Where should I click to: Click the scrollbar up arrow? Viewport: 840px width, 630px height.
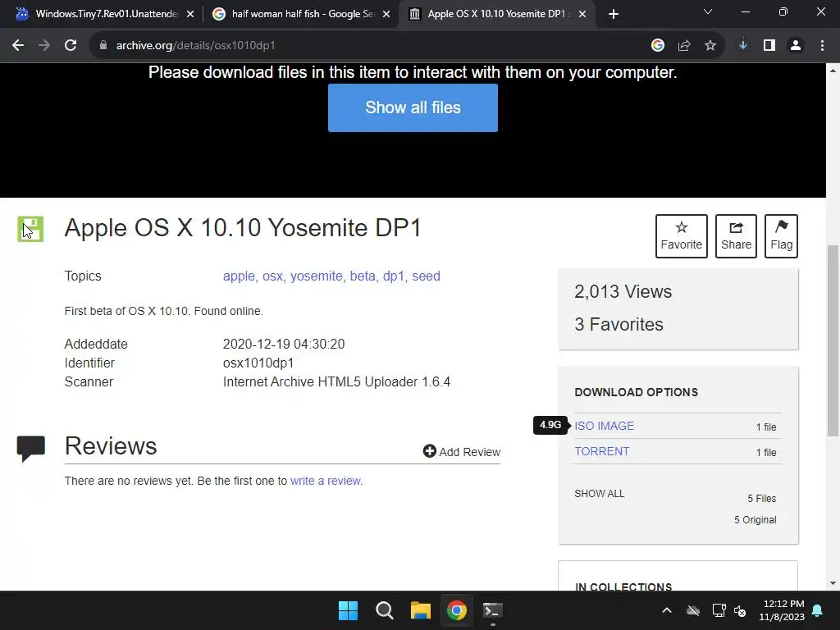pyautogui.click(x=833, y=71)
